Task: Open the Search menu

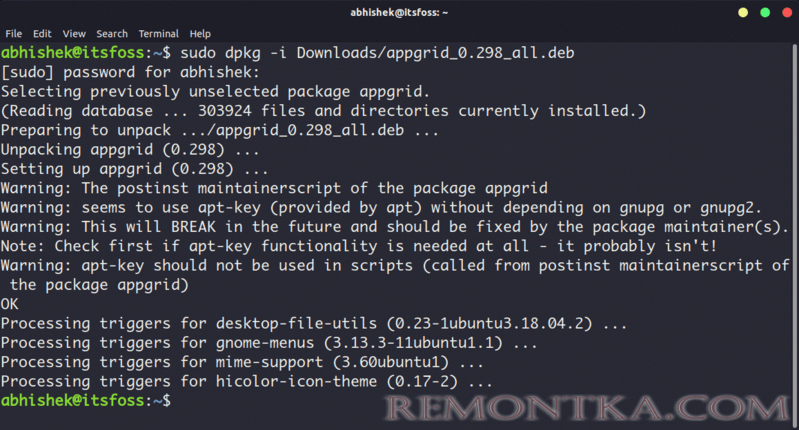Action: 112,34
